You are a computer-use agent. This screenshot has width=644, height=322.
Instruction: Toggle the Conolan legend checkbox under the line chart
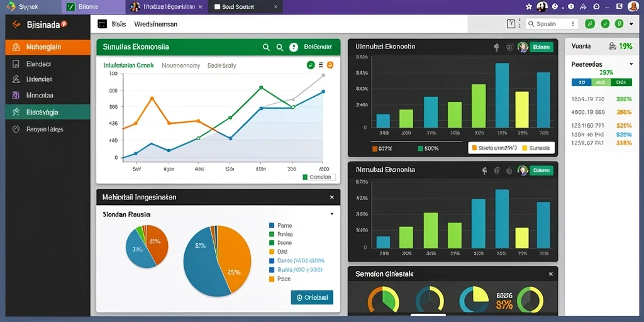305,177
